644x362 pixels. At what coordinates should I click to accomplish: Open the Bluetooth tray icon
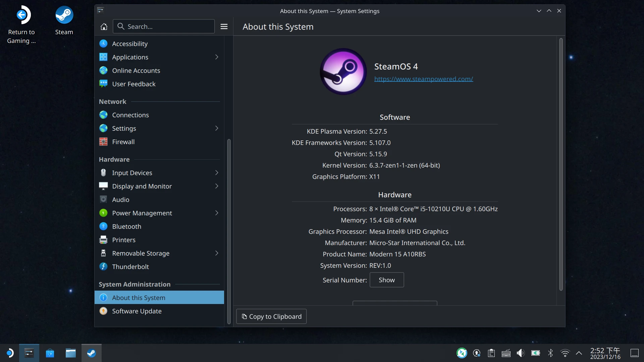click(550, 353)
